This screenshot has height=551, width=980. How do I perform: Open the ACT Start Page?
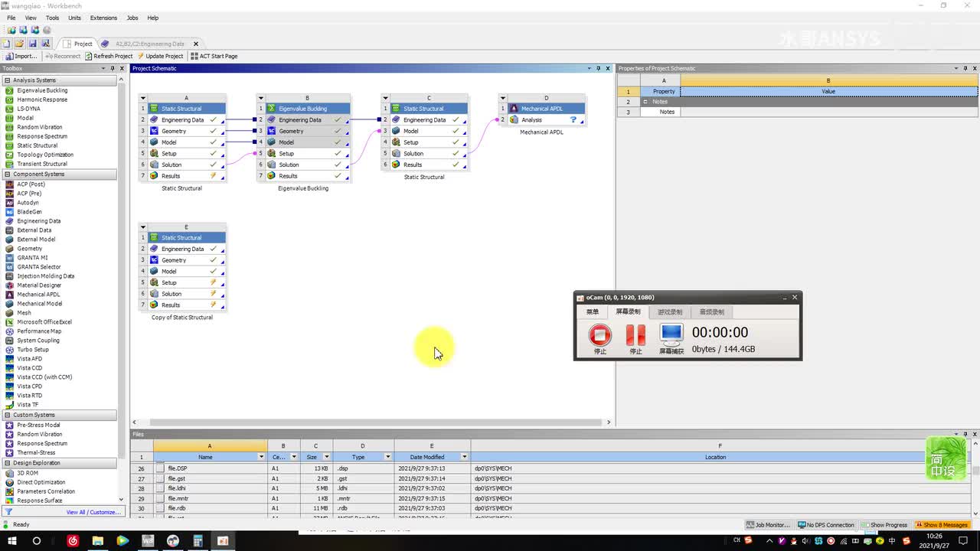click(214, 56)
